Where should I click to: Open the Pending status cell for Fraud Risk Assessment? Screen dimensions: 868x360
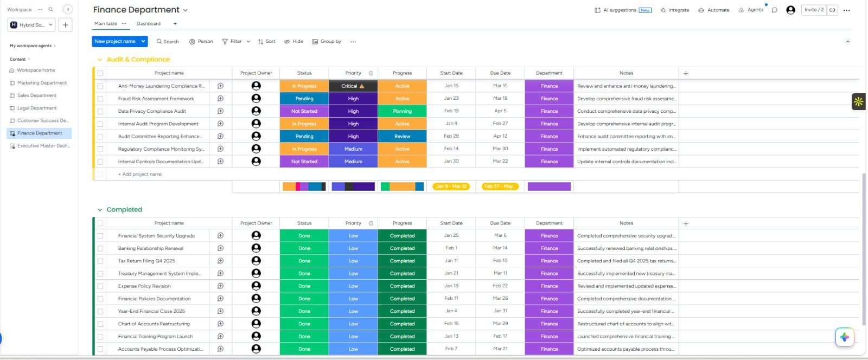click(304, 99)
